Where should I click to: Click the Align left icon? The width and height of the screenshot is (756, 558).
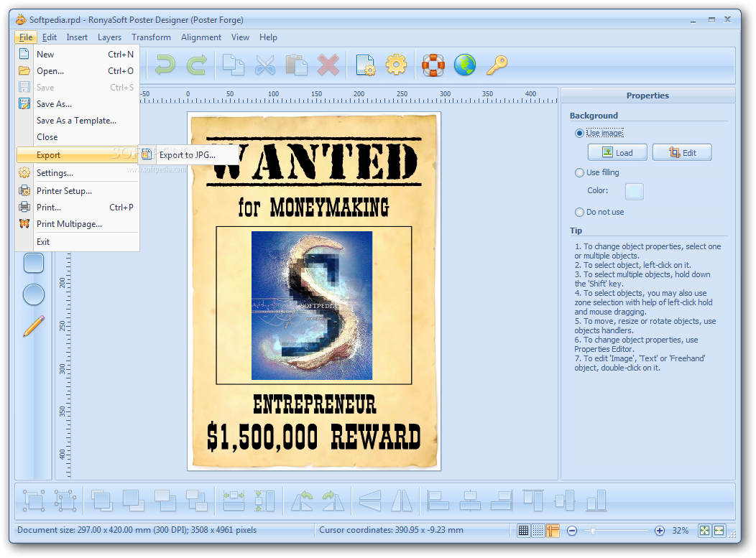(x=438, y=500)
